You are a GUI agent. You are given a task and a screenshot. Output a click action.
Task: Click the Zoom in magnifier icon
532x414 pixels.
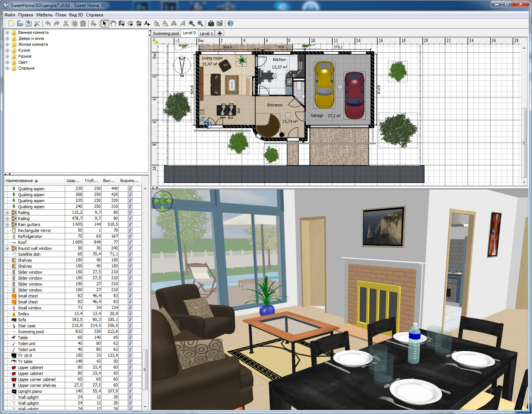[192, 23]
